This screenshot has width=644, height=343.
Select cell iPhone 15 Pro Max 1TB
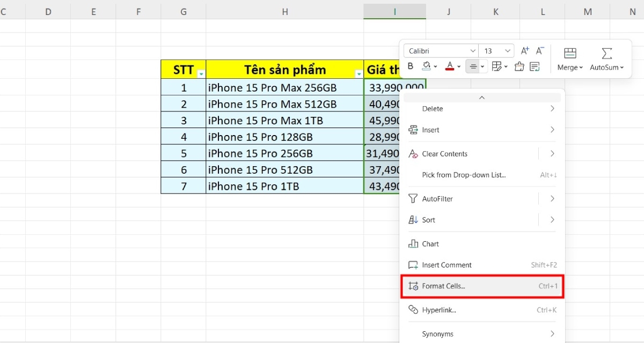pos(285,120)
